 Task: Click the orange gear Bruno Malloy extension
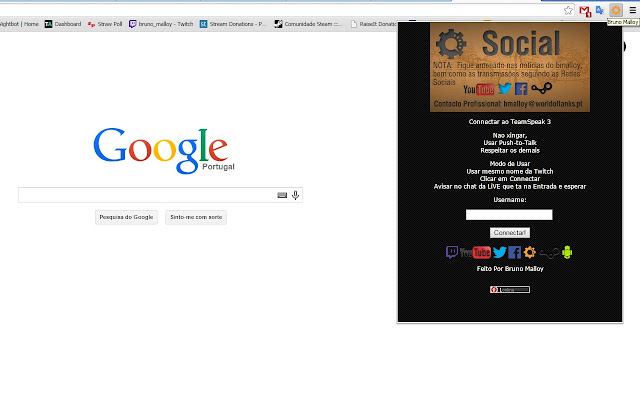pyautogui.click(x=616, y=10)
